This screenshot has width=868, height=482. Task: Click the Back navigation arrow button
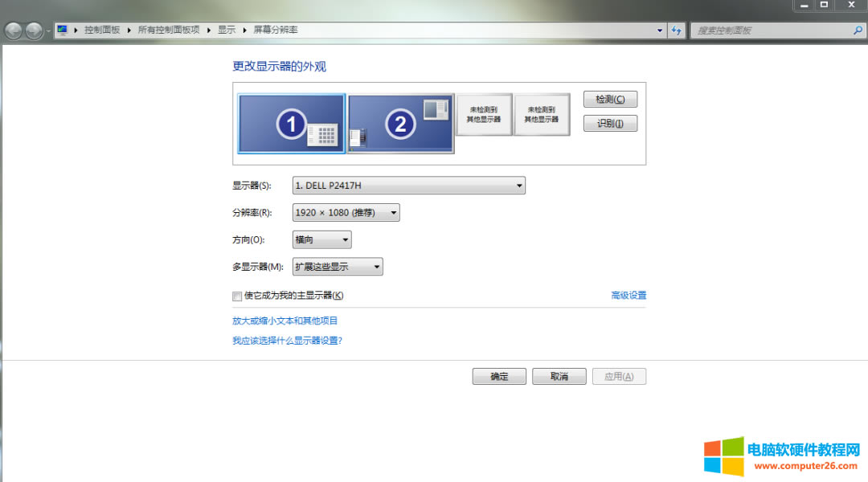click(14, 31)
